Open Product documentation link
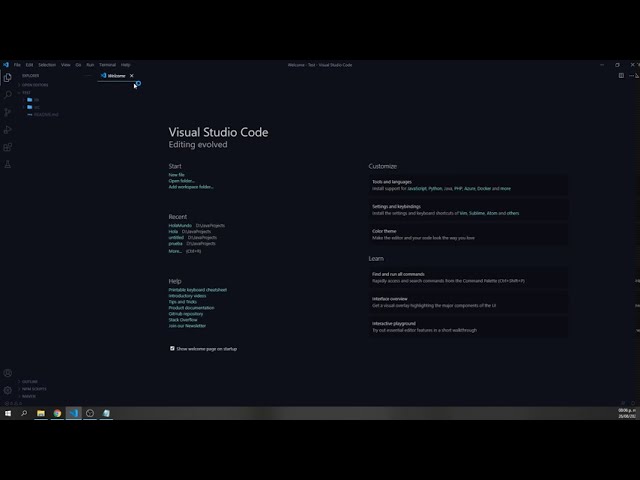Viewport: 640px width, 480px height. pos(191,308)
